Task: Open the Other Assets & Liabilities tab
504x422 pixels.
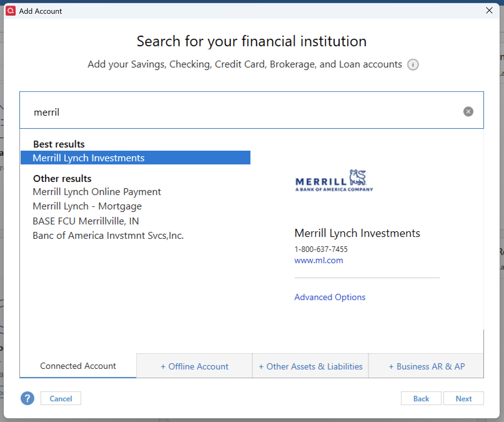Action: (x=310, y=366)
